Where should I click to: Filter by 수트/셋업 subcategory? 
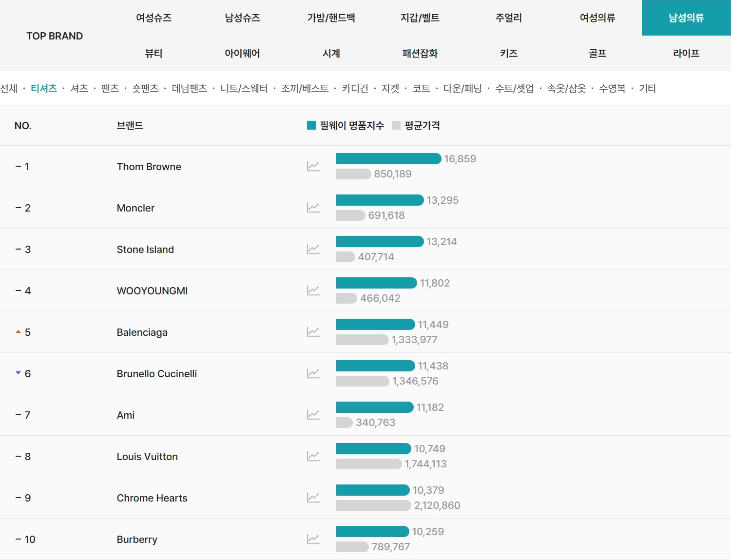click(x=515, y=88)
